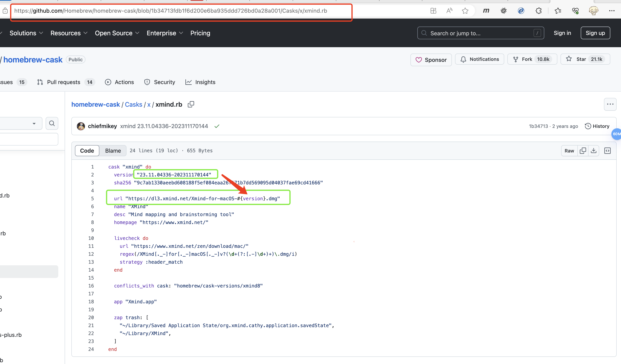Viewport: 621px width, 364px height.
Task: Click the green commit status checkmark
Action: coord(217,126)
